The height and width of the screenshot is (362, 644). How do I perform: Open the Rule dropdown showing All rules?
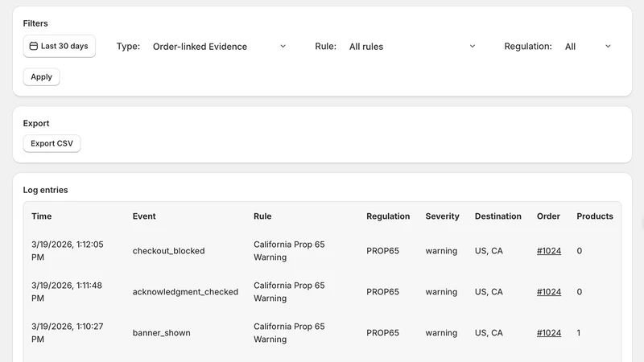point(412,47)
